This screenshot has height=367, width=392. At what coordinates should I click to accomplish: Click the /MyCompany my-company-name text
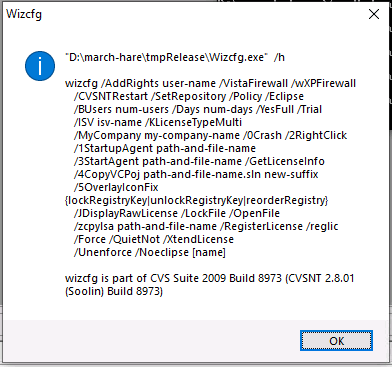pos(157,135)
